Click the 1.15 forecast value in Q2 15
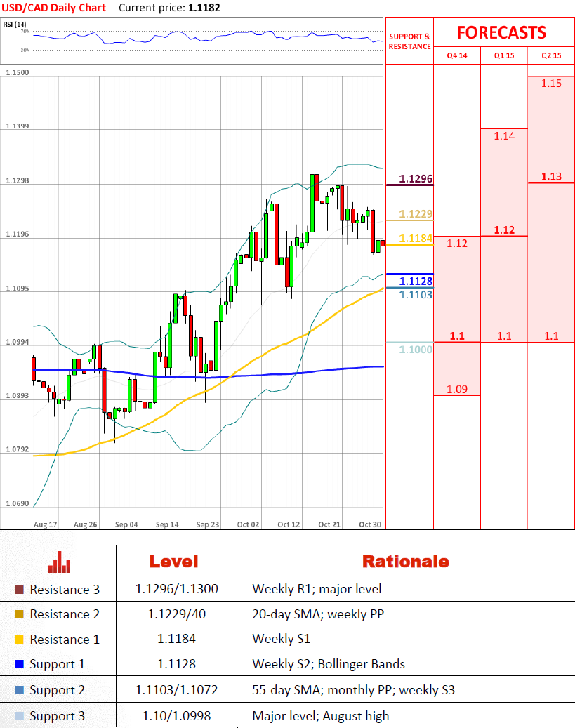 coord(551,83)
